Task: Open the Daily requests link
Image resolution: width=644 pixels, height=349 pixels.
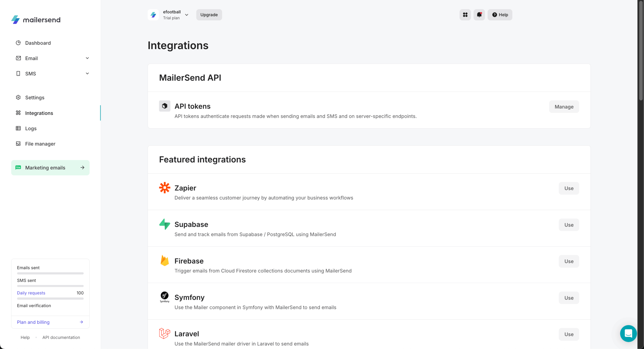Action: [31, 293]
